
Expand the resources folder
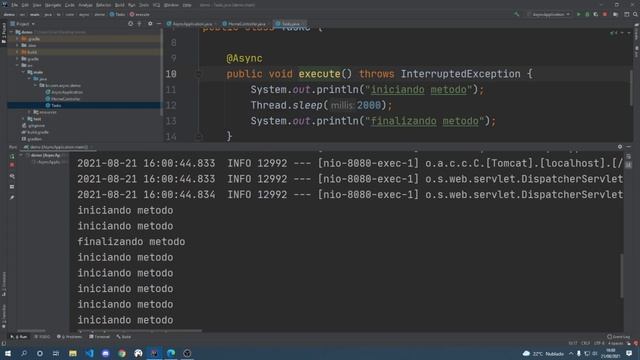pyautogui.click(x=30, y=112)
